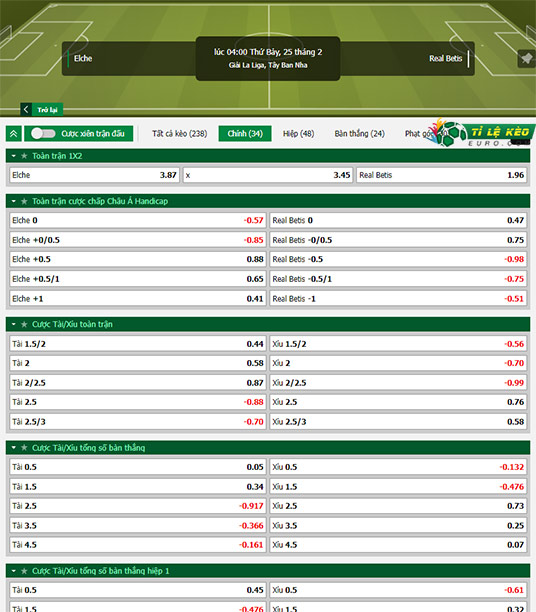The width and height of the screenshot is (536, 612).
Task: Collapse the Cược Tài/Xỉu tổng số bàn thắng section
Action: (x=14, y=448)
